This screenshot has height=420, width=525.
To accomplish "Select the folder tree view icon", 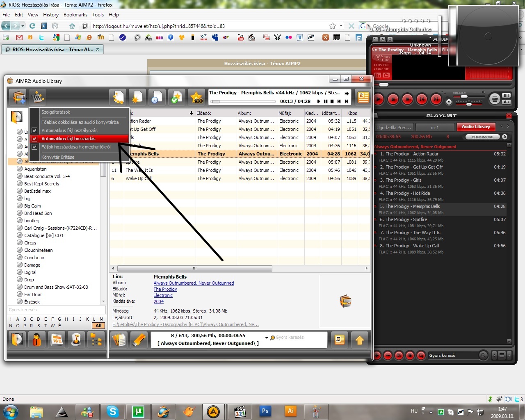I will (x=96, y=340).
